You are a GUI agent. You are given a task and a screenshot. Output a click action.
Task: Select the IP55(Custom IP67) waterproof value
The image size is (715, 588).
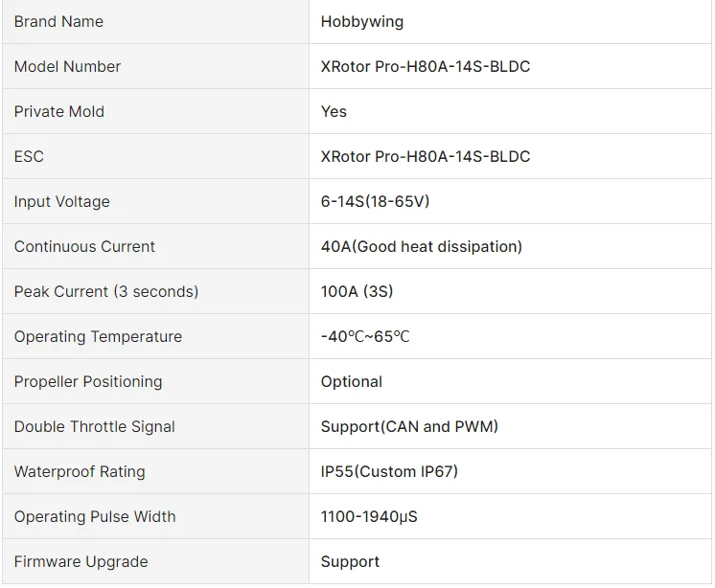(x=389, y=472)
